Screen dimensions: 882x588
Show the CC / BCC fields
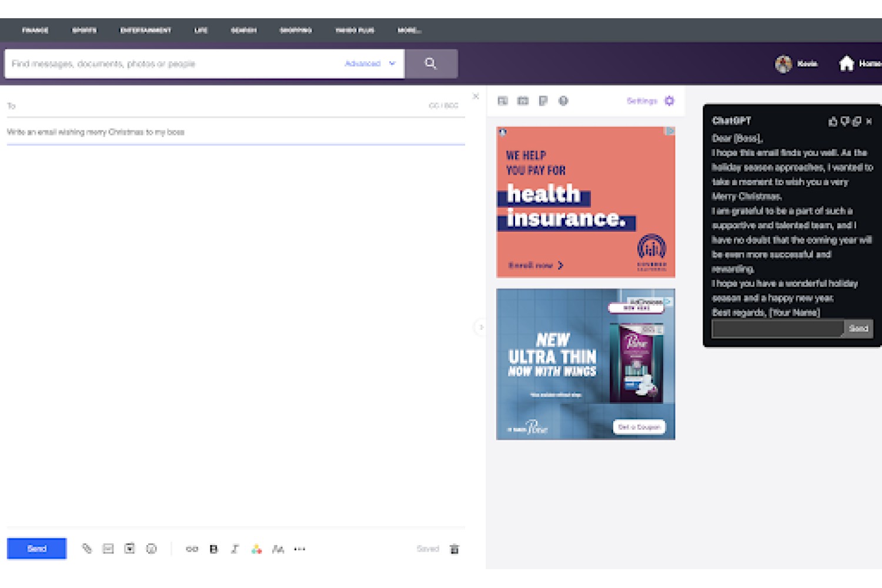tap(443, 106)
